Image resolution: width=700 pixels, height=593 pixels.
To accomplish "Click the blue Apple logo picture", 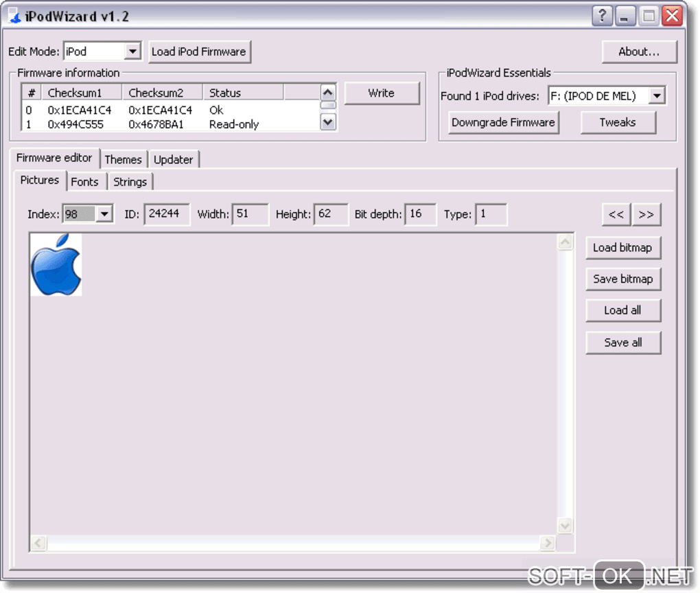I will (x=56, y=264).
